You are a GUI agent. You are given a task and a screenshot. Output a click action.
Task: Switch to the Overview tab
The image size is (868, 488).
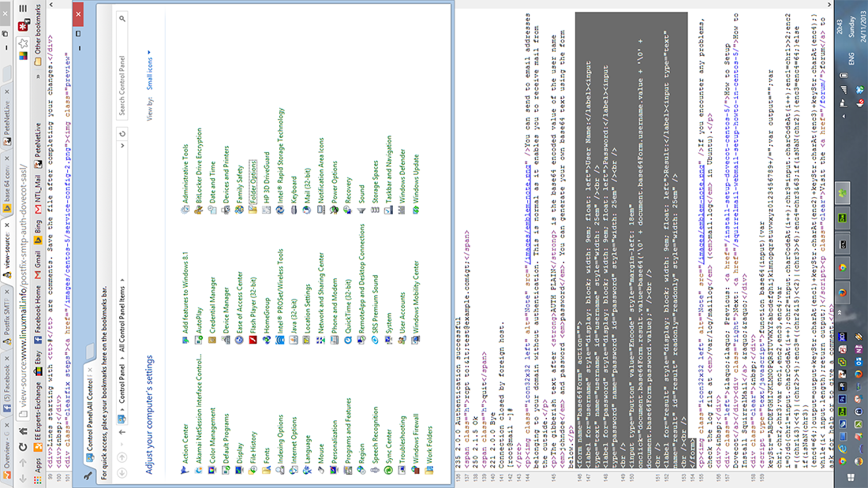[x=6, y=450]
